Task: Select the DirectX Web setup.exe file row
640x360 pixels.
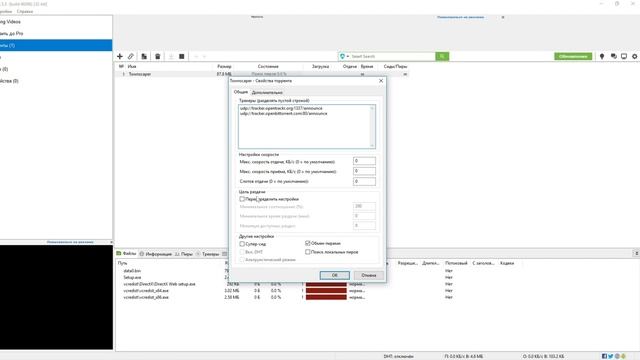Action: (x=159, y=284)
